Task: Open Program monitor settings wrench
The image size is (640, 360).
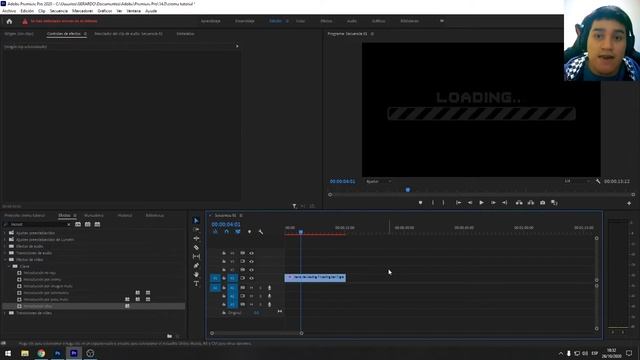Action: [598, 181]
